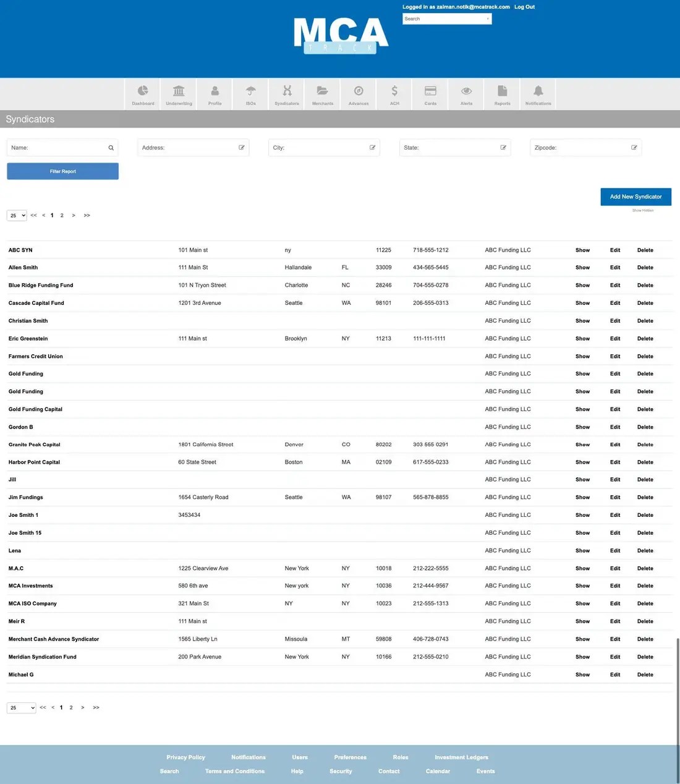
Task: Click the Filter Report button
Action: pyautogui.click(x=62, y=171)
